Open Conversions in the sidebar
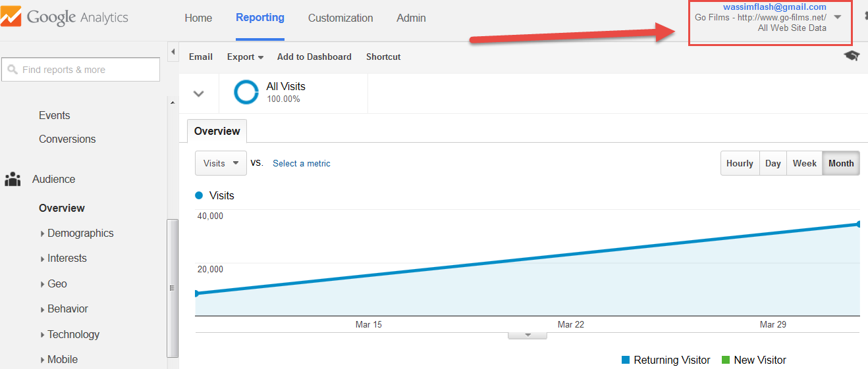Image resolution: width=868 pixels, height=369 pixels. point(67,139)
